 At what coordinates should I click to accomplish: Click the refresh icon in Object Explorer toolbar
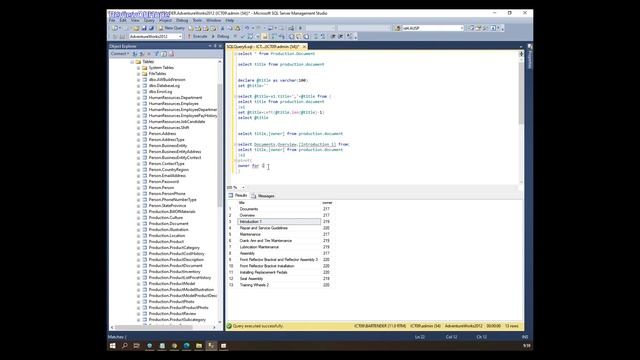pos(164,54)
